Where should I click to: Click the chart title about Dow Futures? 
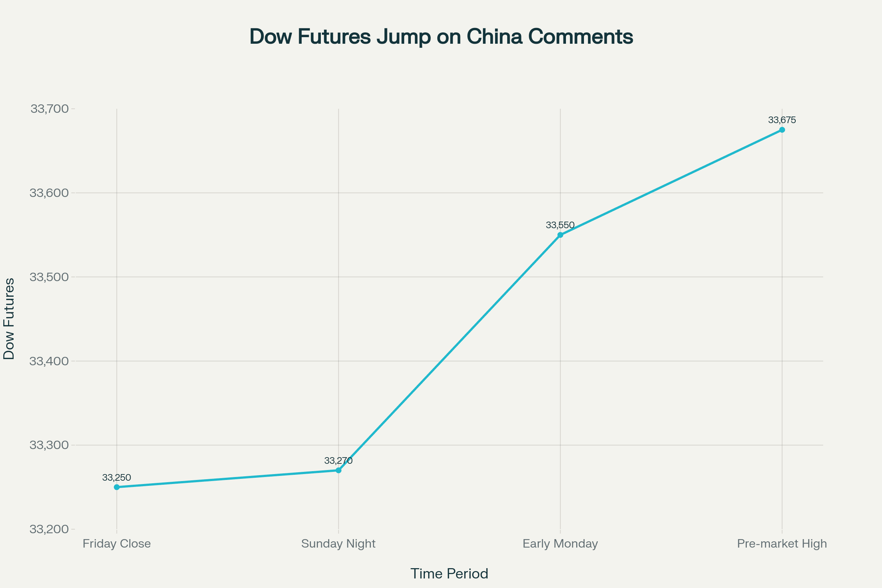coord(441,37)
